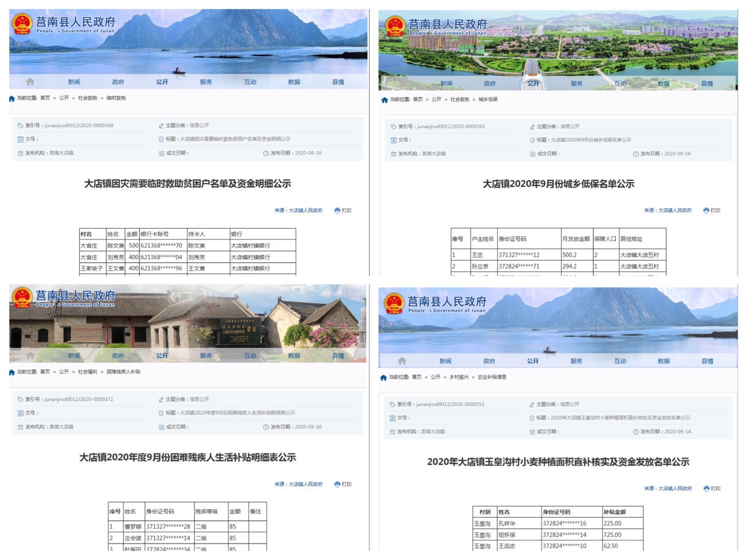Viewport: 747px width, 560px height.
Task: Click the print icon on the 小麦种植面积直补 page
Action: pyautogui.click(x=706, y=488)
